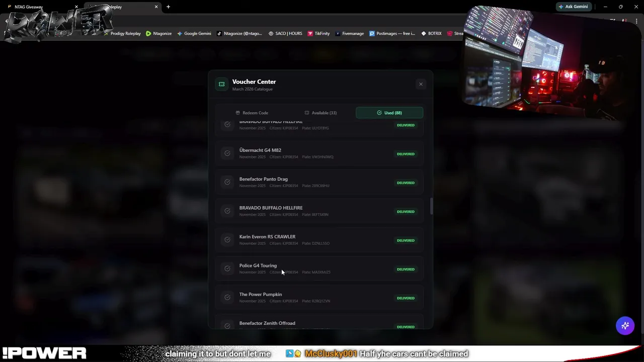Select the Police G4 Touring voucher title
Screen dimensions: 644x362
pyautogui.click(x=258, y=265)
